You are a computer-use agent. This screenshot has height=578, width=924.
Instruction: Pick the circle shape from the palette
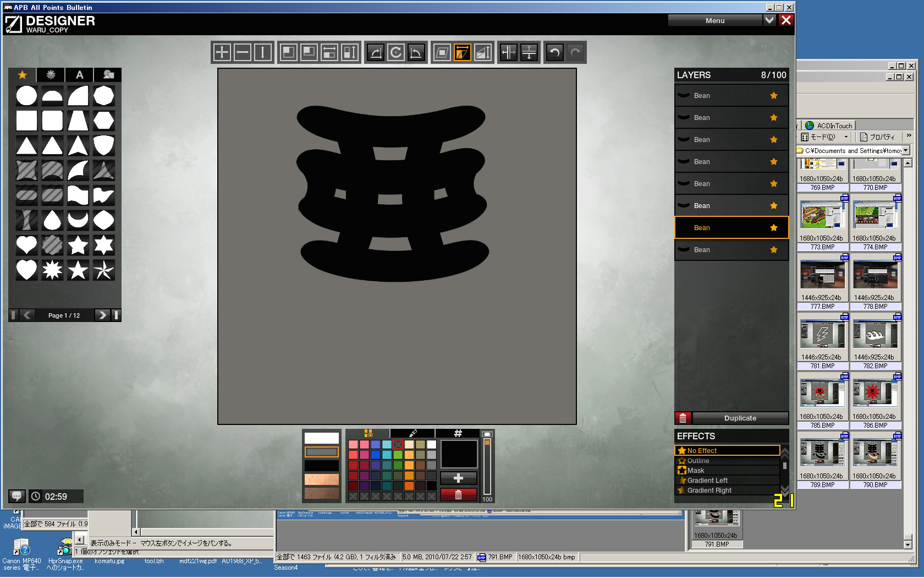26,96
